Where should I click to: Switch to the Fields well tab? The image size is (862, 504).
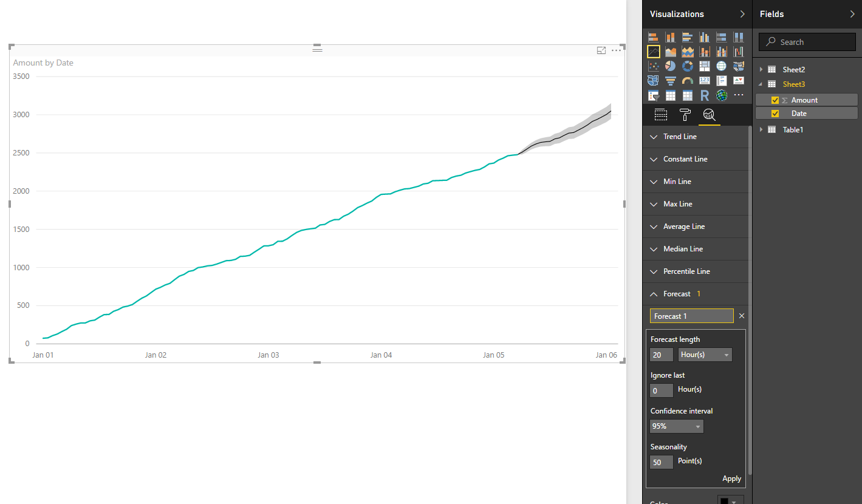661,114
